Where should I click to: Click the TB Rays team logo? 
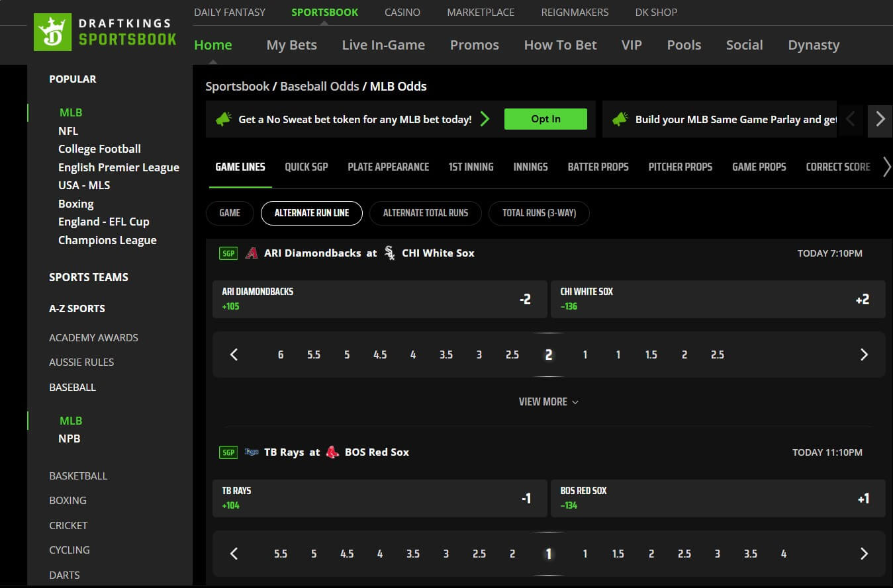point(251,452)
